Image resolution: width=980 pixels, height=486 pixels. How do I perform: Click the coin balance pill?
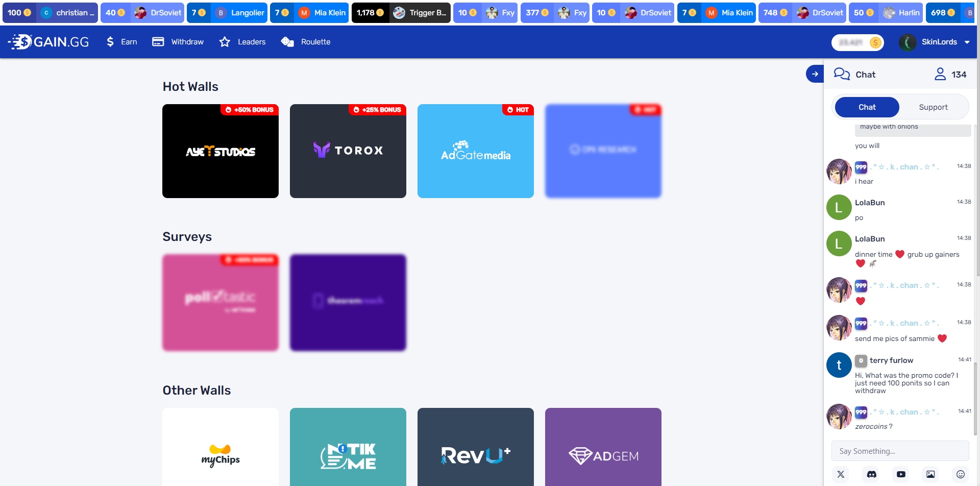pyautogui.click(x=857, y=42)
